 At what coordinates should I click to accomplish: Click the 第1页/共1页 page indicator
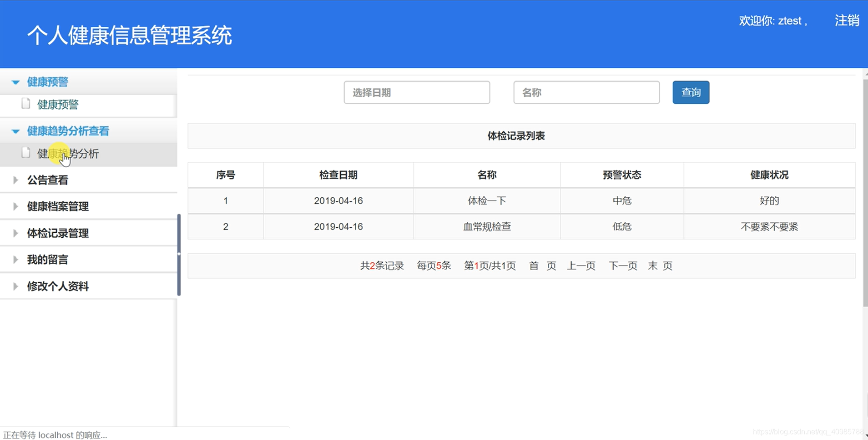click(490, 266)
